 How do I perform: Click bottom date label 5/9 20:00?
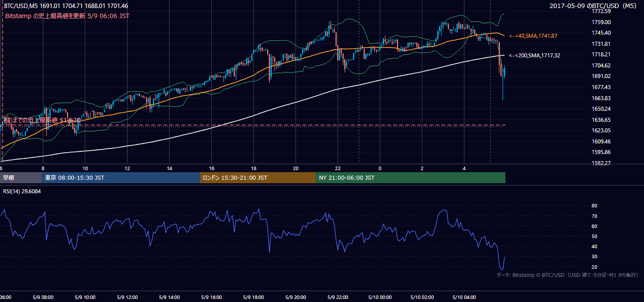tap(295, 297)
